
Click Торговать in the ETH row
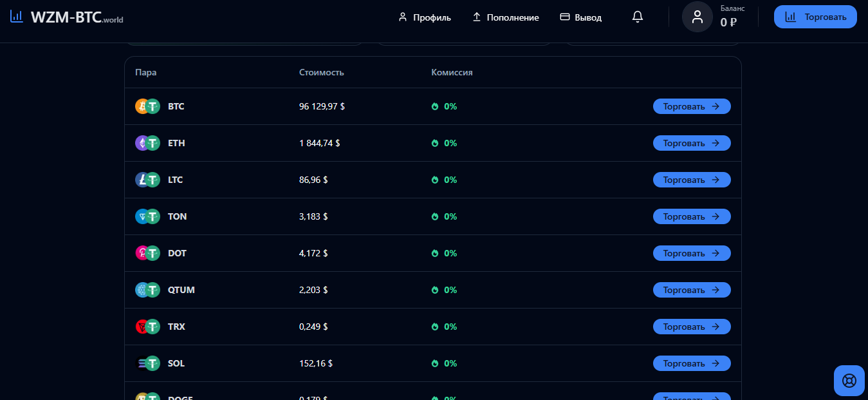(x=692, y=143)
